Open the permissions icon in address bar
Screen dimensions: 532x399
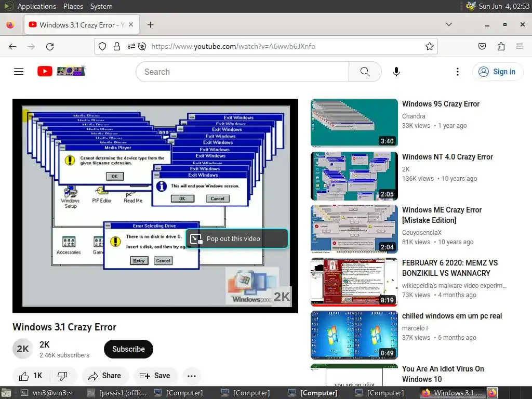131,46
